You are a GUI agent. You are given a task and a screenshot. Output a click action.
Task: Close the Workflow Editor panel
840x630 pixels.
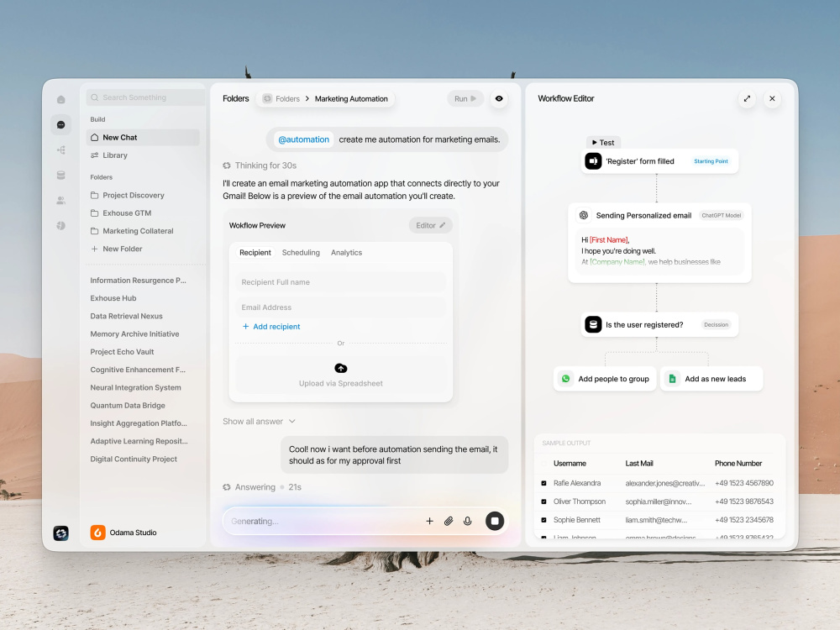tap(772, 98)
